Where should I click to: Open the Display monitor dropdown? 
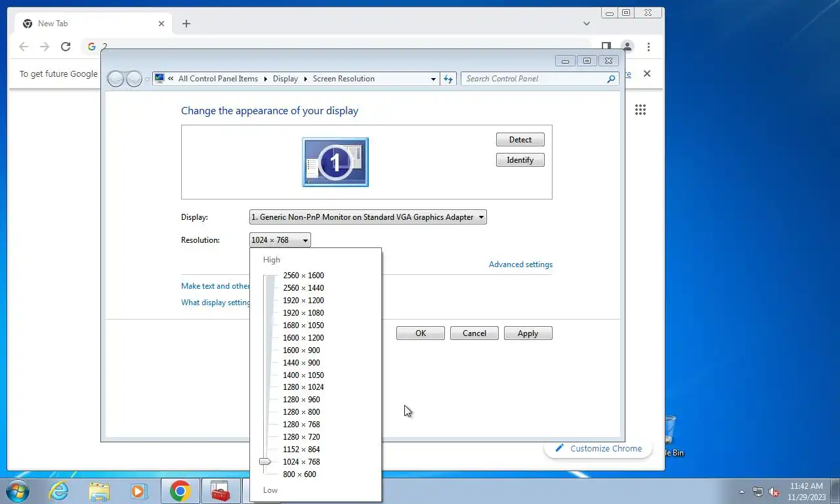coord(368,217)
